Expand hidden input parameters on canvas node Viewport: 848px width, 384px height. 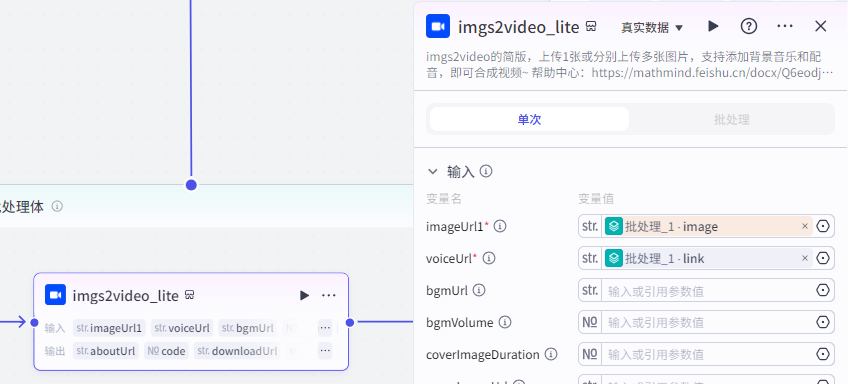[x=325, y=328]
